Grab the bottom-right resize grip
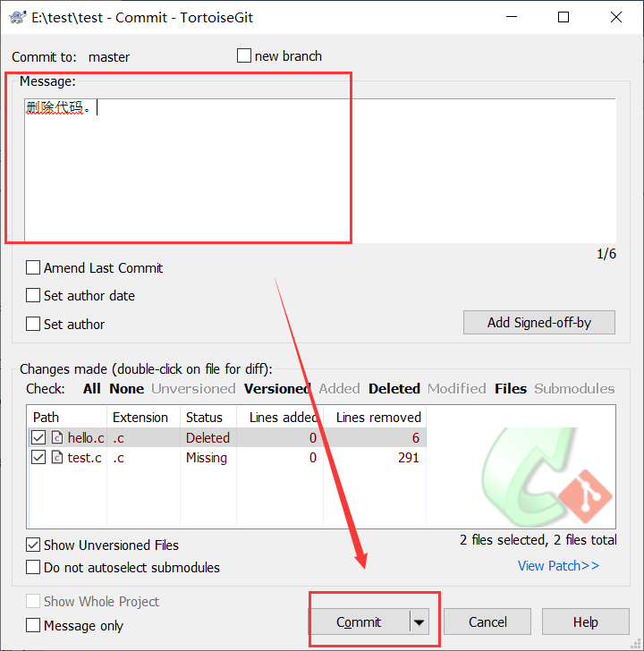644x651 pixels. [x=636, y=644]
